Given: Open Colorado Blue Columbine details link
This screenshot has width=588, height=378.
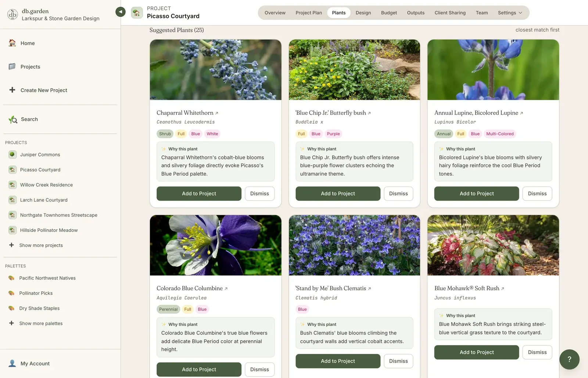Looking at the screenshot, I should (192, 288).
